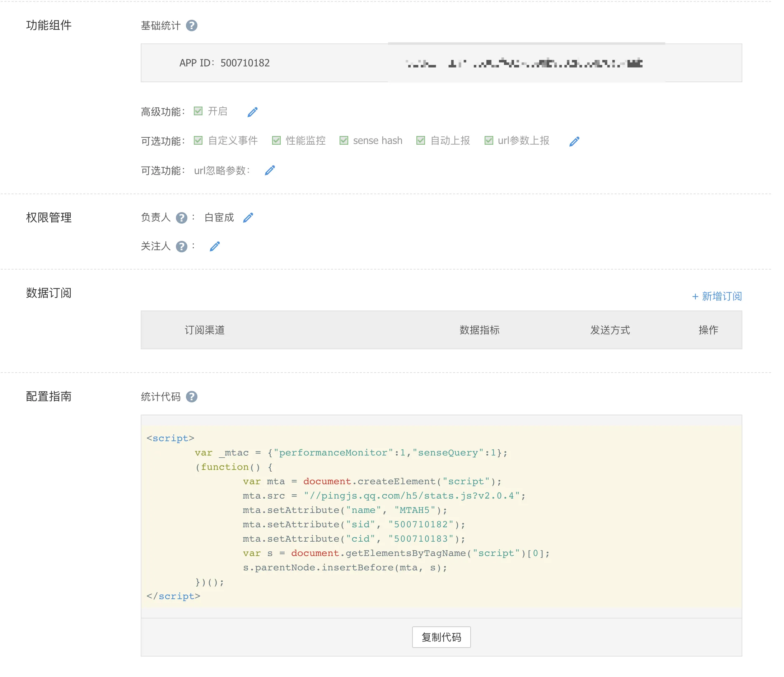Image resolution: width=784 pixels, height=677 pixels.
Task: Click 新增订阅 link
Action: click(x=717, y=296)
